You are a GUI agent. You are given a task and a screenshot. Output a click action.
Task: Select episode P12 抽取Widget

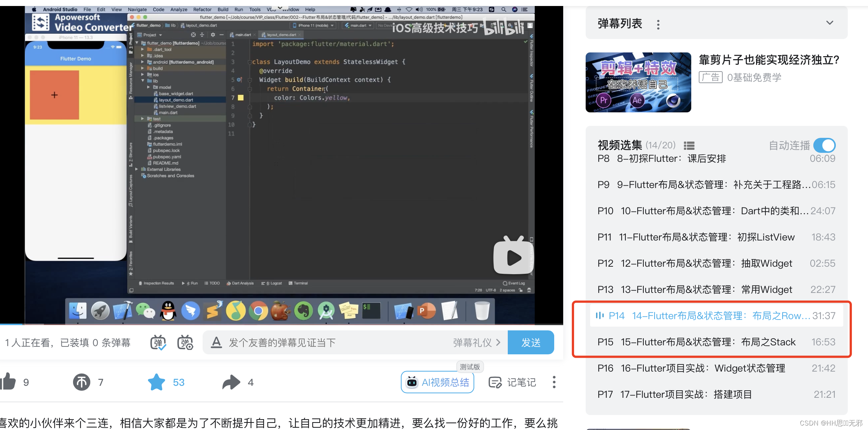[x=716, y=263]
